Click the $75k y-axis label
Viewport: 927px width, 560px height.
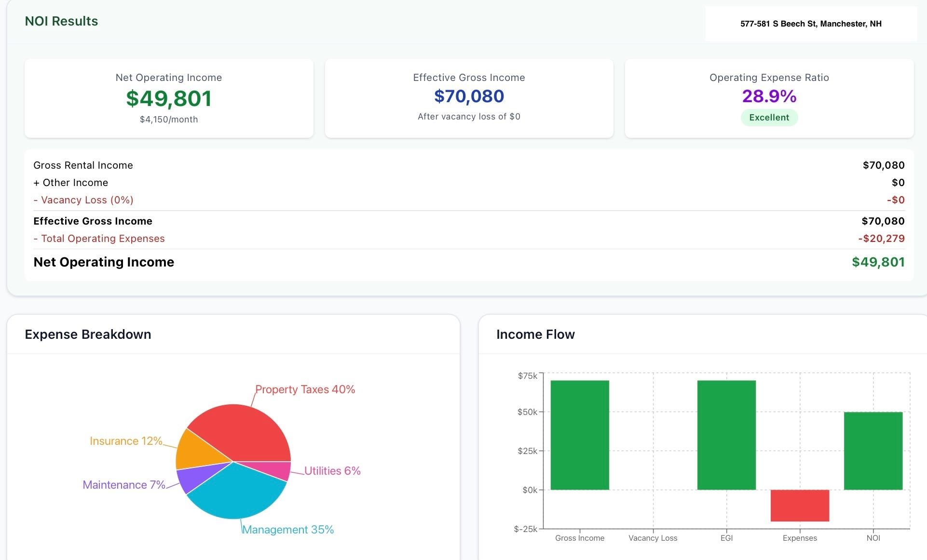pyautogui.click(x=527, y=376)
